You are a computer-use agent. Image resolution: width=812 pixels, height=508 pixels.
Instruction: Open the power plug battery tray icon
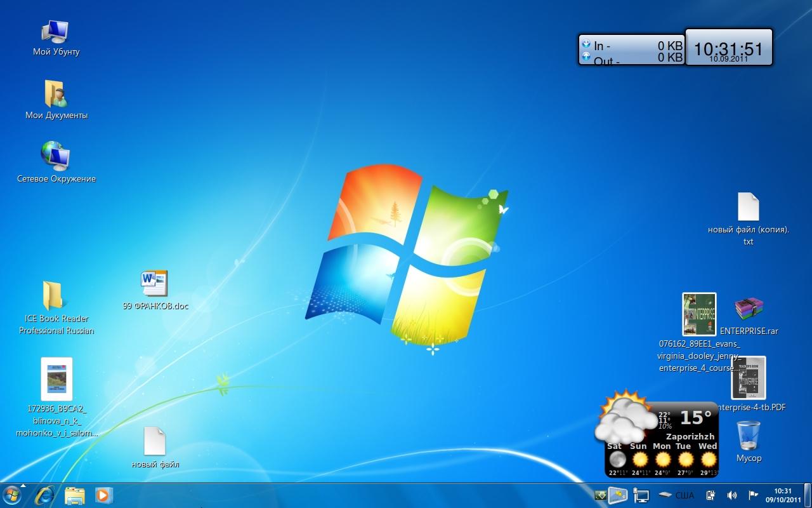coord(711,495)
